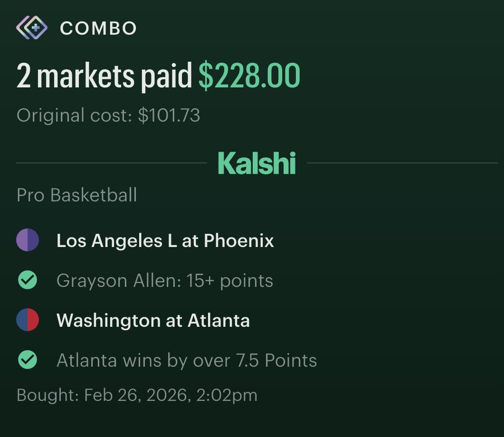Tap the "Original cost" label
This screenshot has height=437, width=504.
point(74,115)
